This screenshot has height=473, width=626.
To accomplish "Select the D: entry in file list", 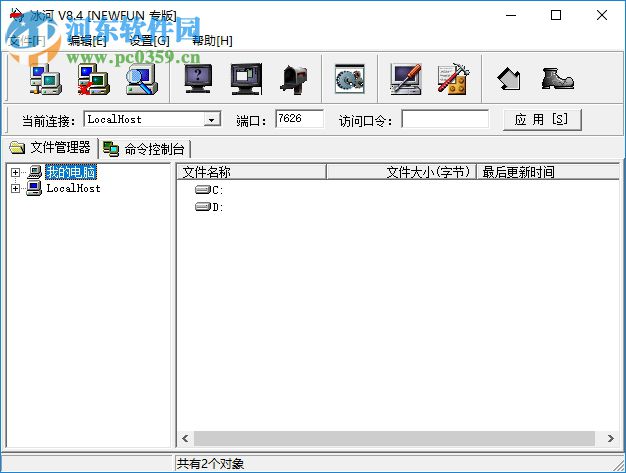I will (x=209, y=207).
